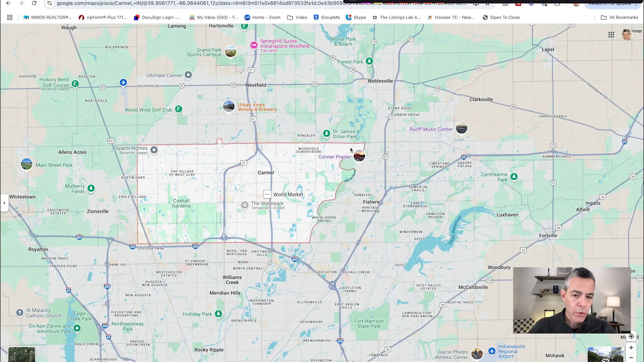The height and width of the screenshot is (362, 644).
Task: Click the Morse Park & Beach label
Action: coord(343,42)
